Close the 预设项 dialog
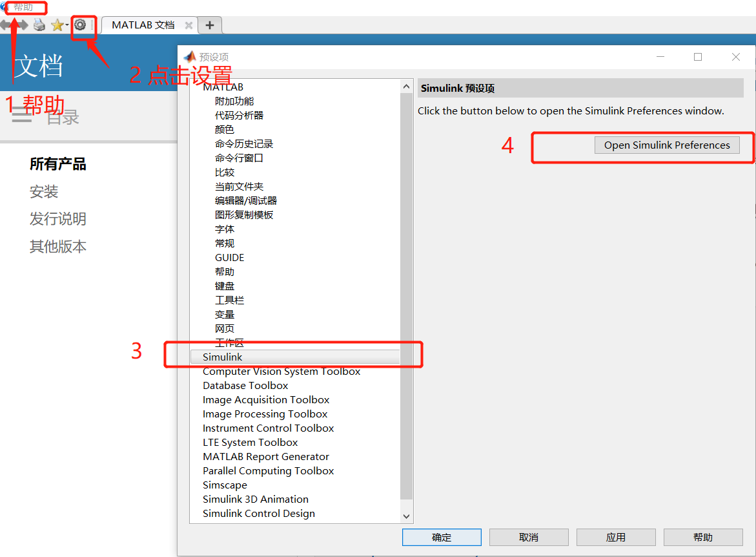Image resolution: width=756 pixels, height=557 pixels. [736, 57]
